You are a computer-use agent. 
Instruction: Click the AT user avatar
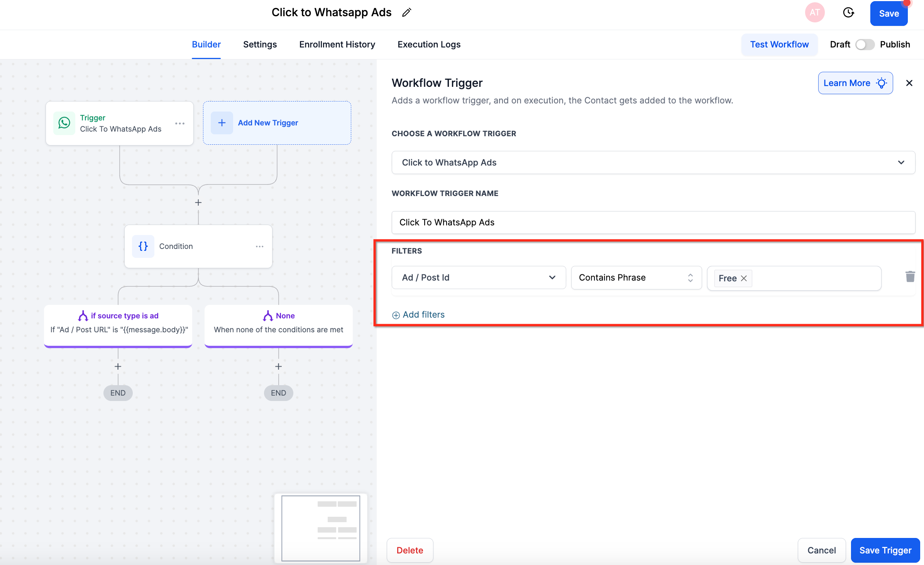814,13
